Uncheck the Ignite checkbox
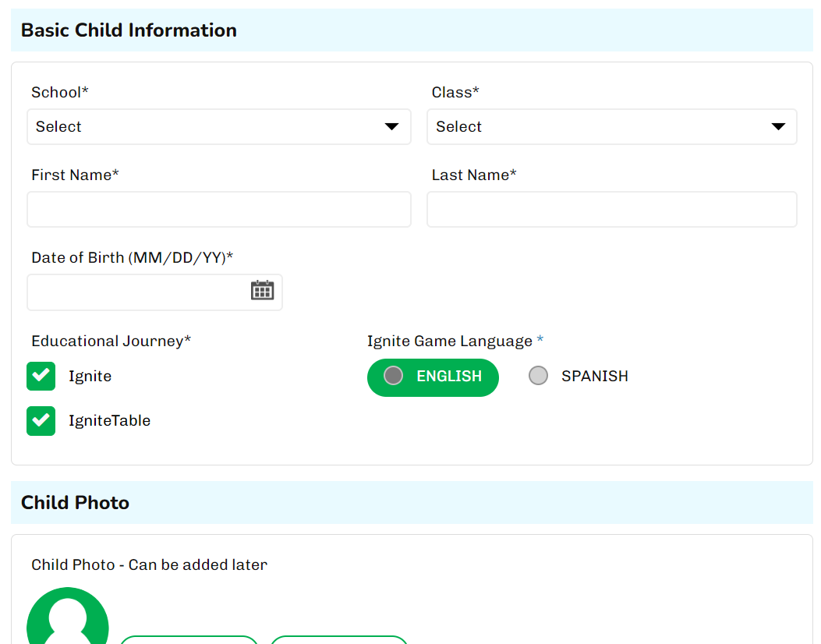821x644 pixels. 41,376
